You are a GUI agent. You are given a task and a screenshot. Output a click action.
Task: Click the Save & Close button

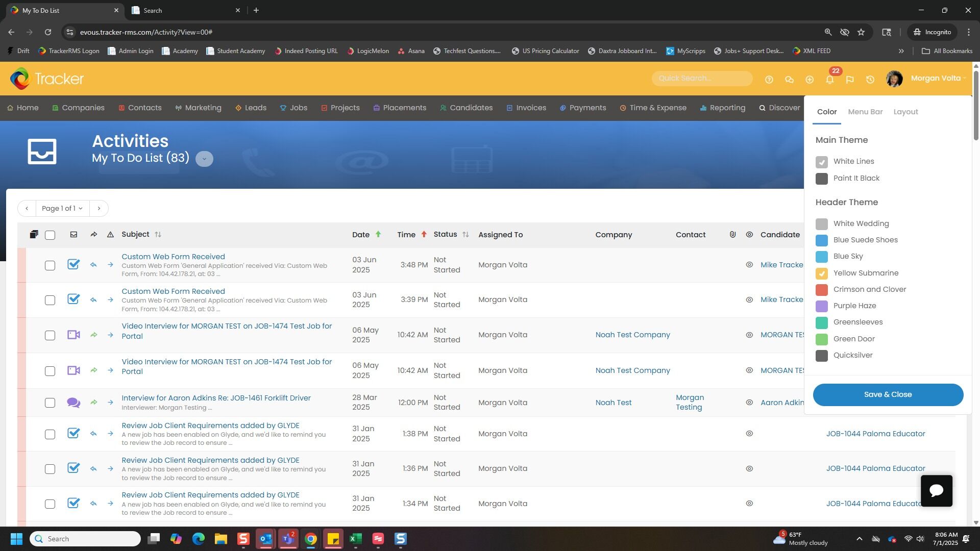pyautogui.click(x=888, y=394)
